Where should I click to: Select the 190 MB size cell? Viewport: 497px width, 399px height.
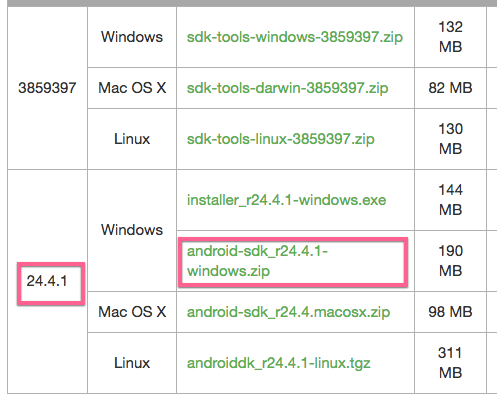[450, 261]
